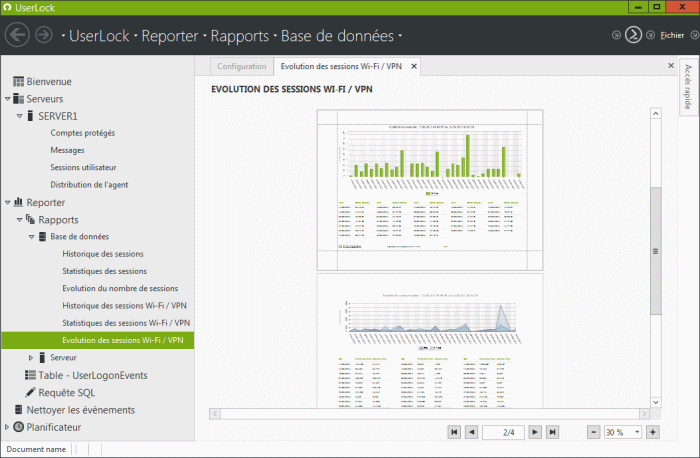The image size is (700, 458).
Task: Zoom in with the plus button
Action: tap(653, 432)
